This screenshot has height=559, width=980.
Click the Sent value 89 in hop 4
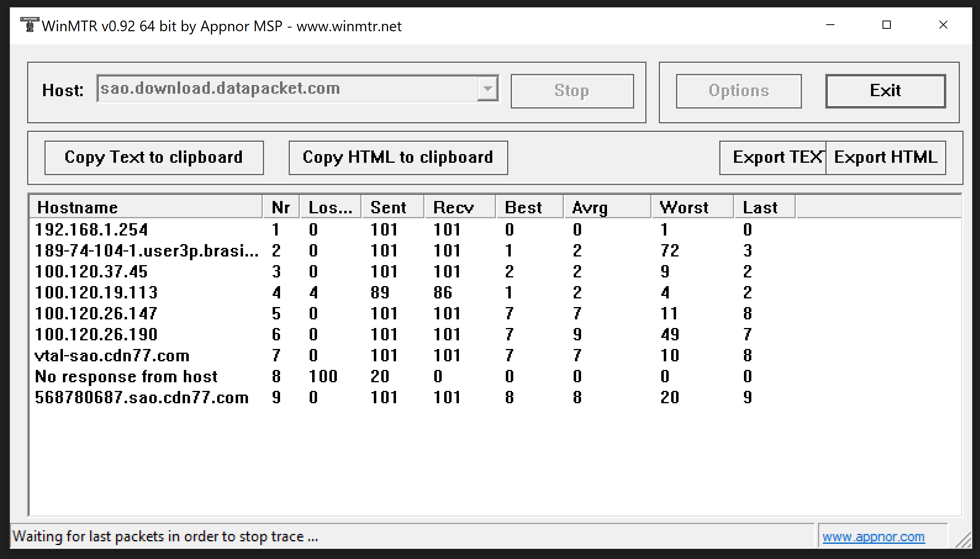point(380,292)
